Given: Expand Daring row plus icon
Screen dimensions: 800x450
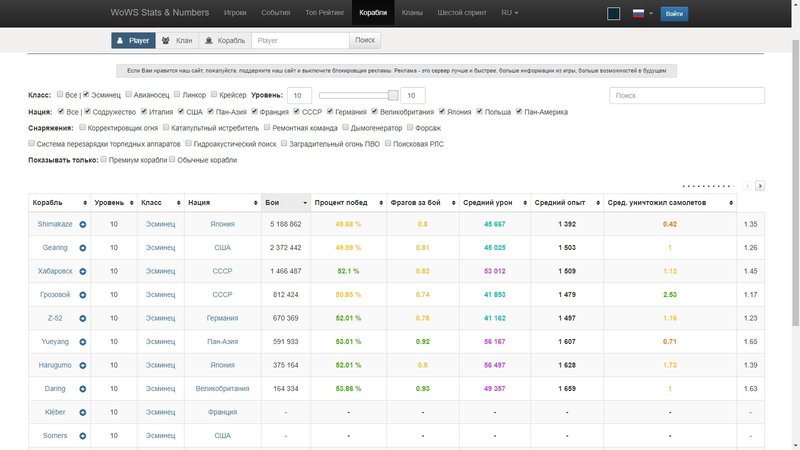Looking at the screenshot, I should coord(83,389).
